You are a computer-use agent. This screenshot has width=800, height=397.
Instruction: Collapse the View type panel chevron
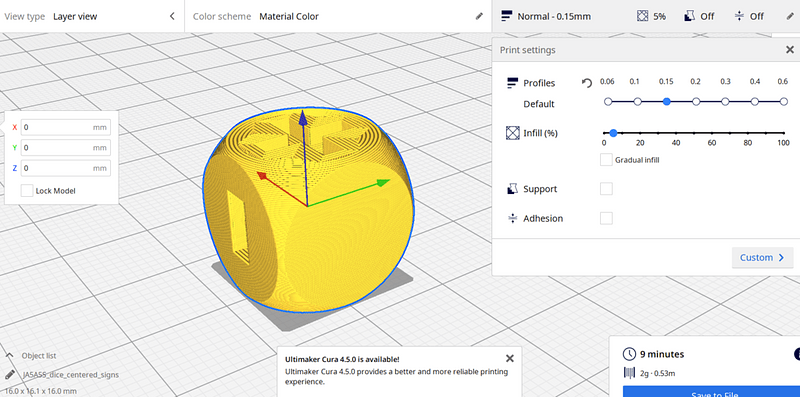tap(172, 16)
